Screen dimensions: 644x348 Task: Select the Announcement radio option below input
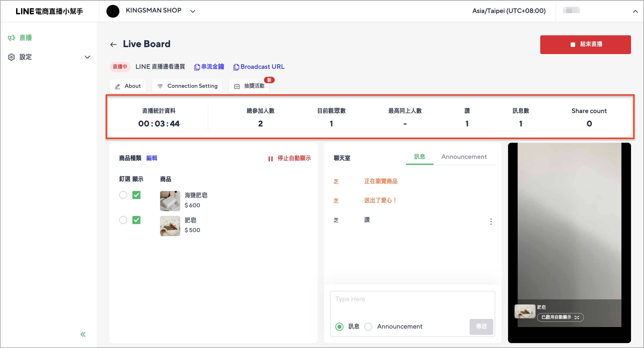(368, 327)
